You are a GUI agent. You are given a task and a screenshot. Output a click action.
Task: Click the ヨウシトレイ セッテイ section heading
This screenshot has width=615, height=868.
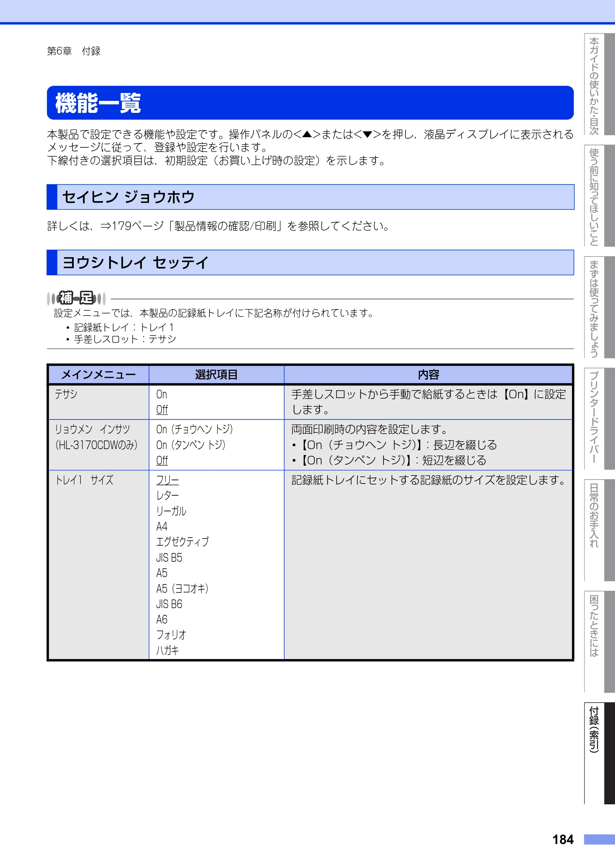[x=310, y=262]
